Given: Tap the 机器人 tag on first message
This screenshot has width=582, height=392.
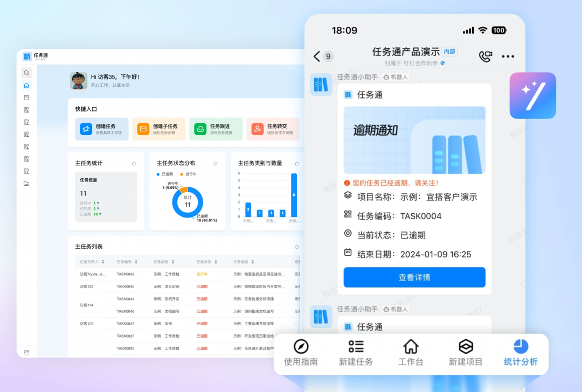Looking at the screenshot, I should pyautogui.click(x=396, y=77).
